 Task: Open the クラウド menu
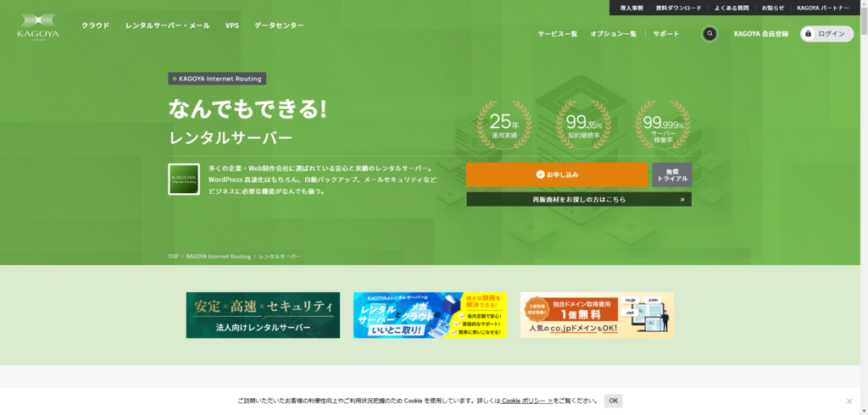coord(95,25)
